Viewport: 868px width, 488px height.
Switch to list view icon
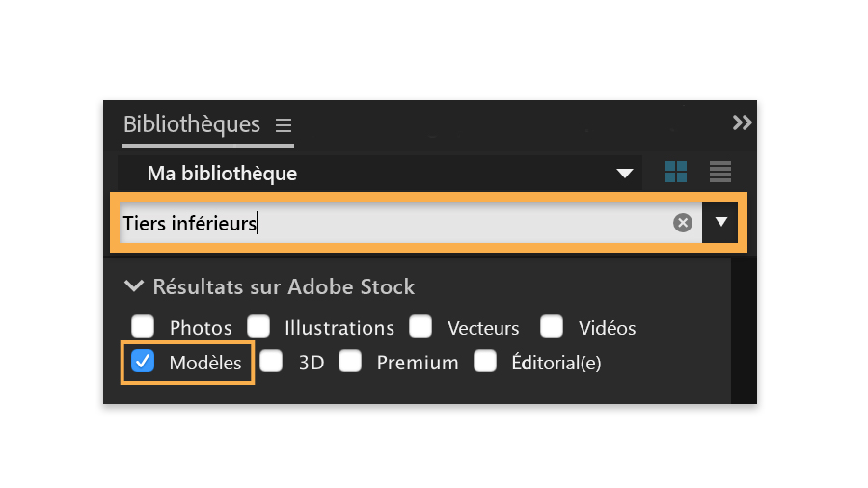719,173
